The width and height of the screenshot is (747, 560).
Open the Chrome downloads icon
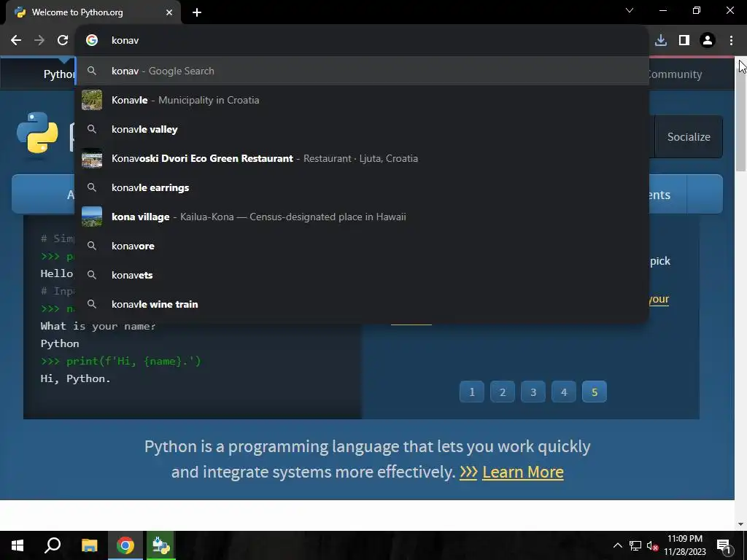[661, 41]
